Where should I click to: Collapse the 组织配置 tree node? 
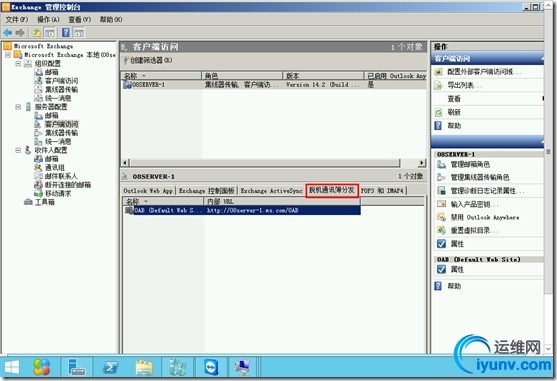tap(18, 63)
